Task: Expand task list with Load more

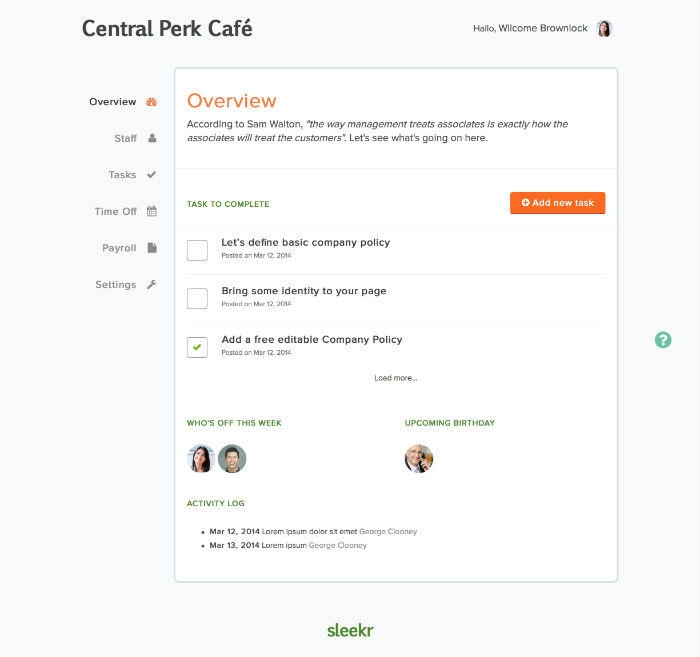Action: point(396,378)
